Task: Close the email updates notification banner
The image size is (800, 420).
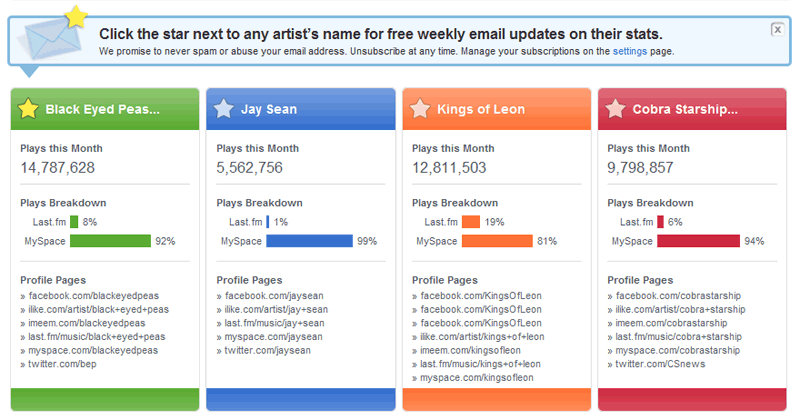Action: [x=777, y=30]
